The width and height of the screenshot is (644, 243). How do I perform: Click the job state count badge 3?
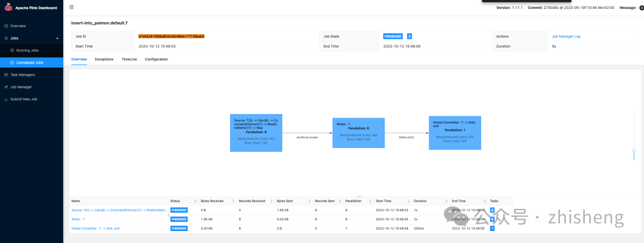pyautogui.click(x=410, y=36)
